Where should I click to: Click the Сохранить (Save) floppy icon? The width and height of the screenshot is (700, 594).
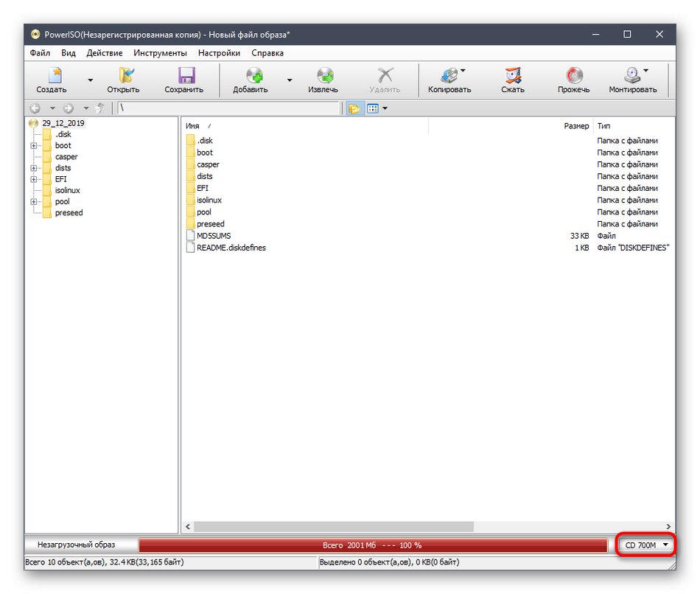tap(186, 75)
